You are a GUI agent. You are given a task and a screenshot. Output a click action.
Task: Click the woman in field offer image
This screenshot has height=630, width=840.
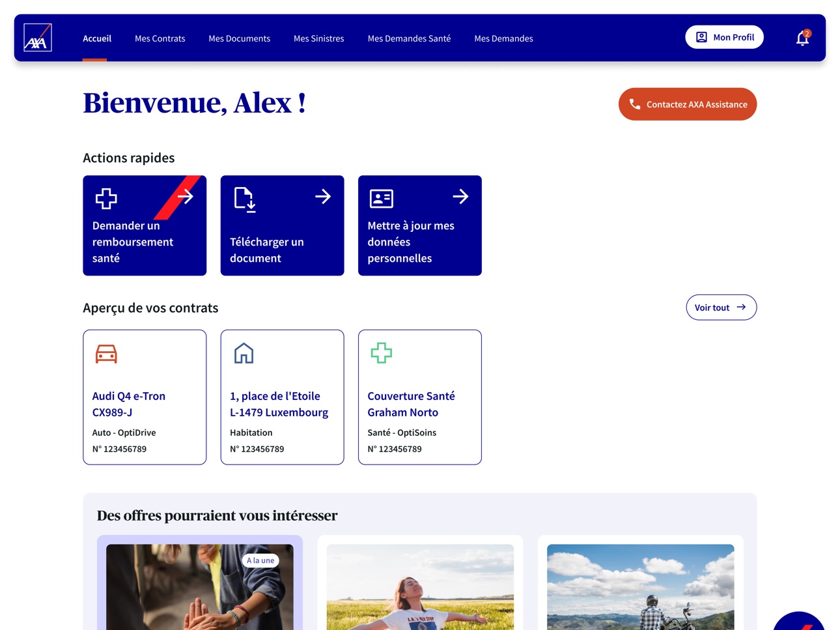(x=420, y=587)
